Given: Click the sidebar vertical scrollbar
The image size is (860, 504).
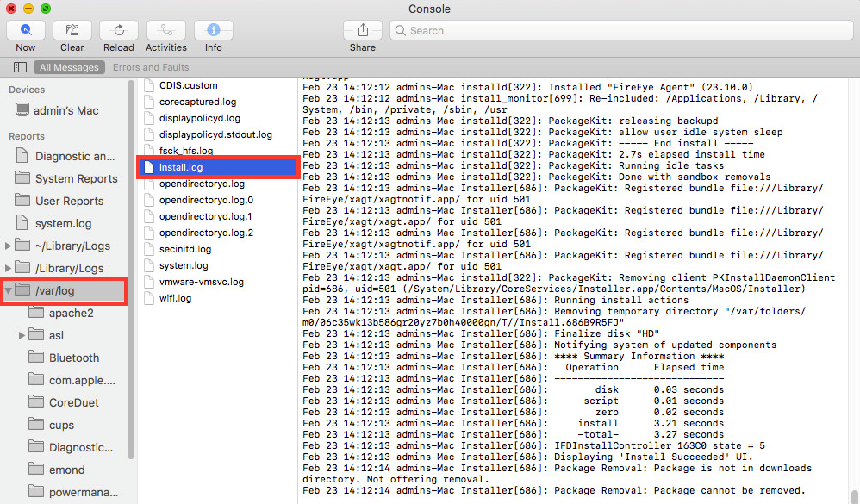Looking at the screenshot, I should point(130,270).
